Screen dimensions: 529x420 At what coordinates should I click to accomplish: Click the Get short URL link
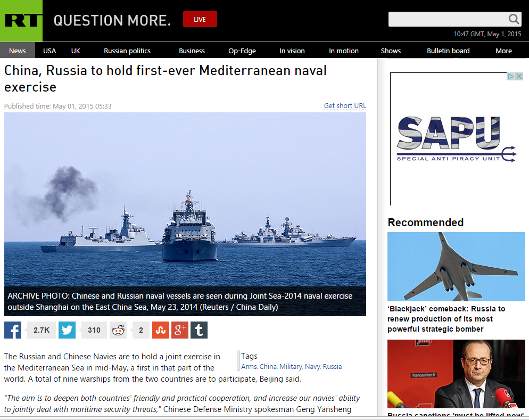point(345,106)
